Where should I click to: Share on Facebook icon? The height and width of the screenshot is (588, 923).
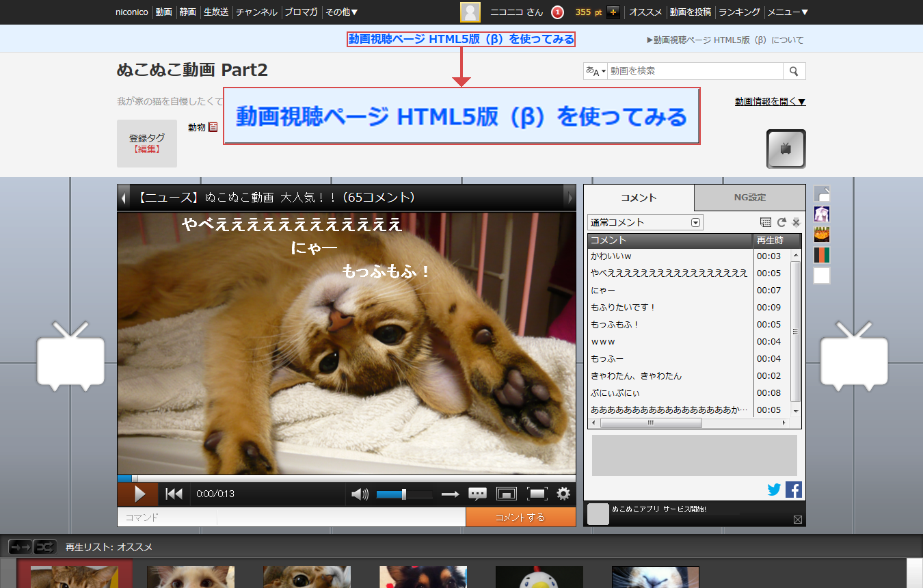(793, 490)
